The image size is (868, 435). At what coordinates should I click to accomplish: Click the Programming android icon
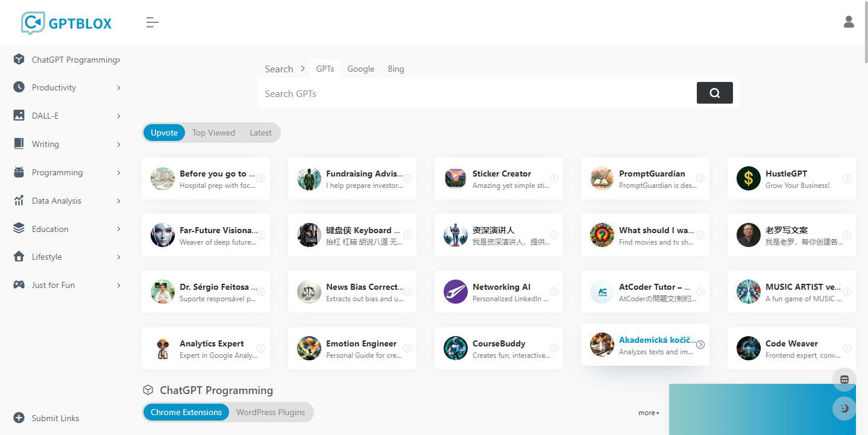click(x=19, y=172)
